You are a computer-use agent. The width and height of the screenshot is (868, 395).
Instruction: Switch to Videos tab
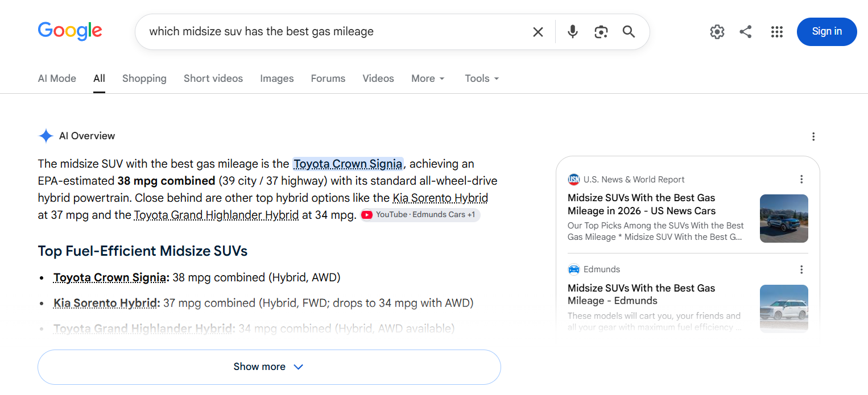coord(378,78)
